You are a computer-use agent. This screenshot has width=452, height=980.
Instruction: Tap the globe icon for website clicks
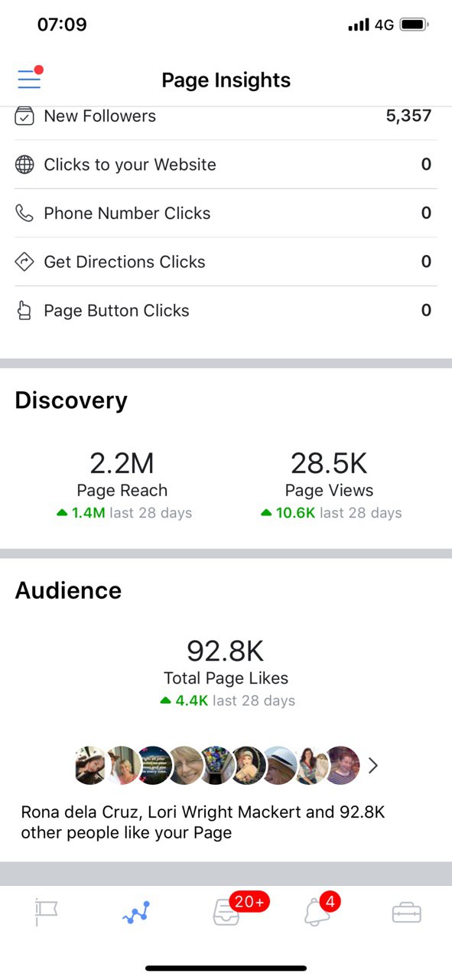[x=24, y=165]
